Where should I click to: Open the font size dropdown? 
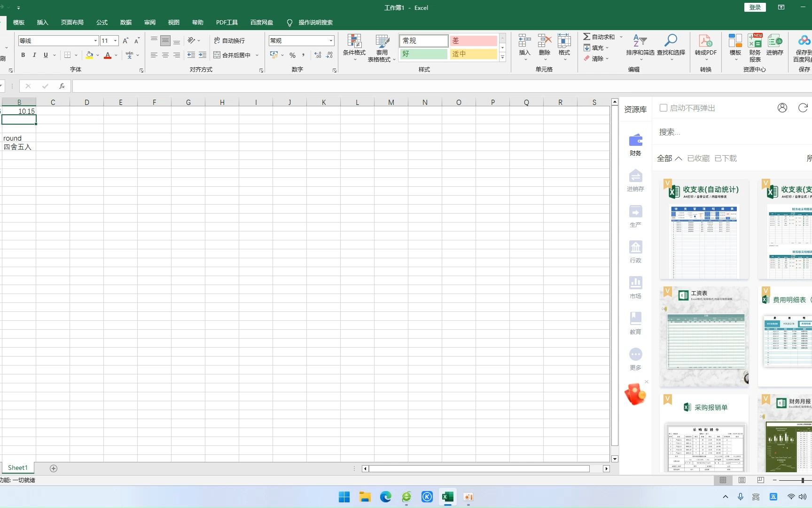coord(115,40)
